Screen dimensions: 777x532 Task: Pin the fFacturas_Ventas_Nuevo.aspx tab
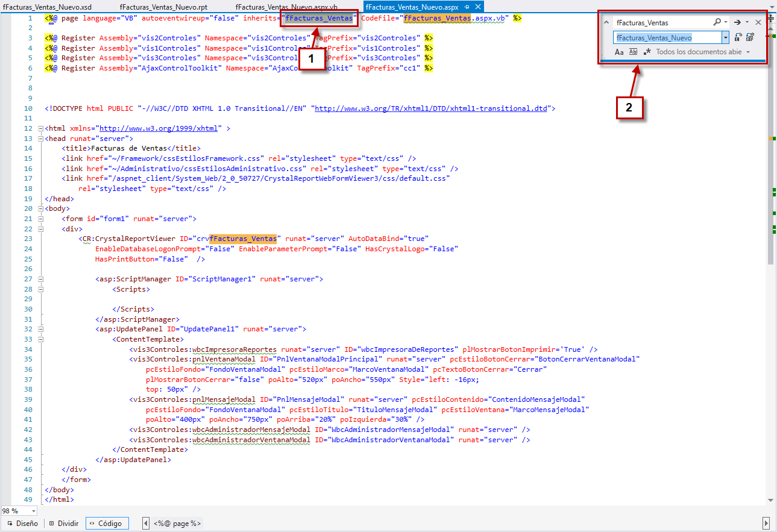[x=467, y=7]
